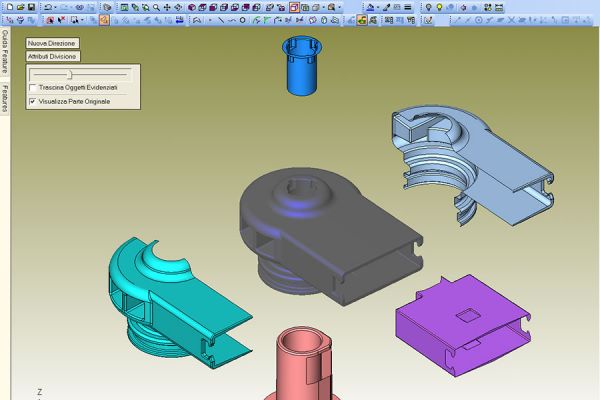
Task: Click the explode distance slider handle
Action: coord(68,74)
